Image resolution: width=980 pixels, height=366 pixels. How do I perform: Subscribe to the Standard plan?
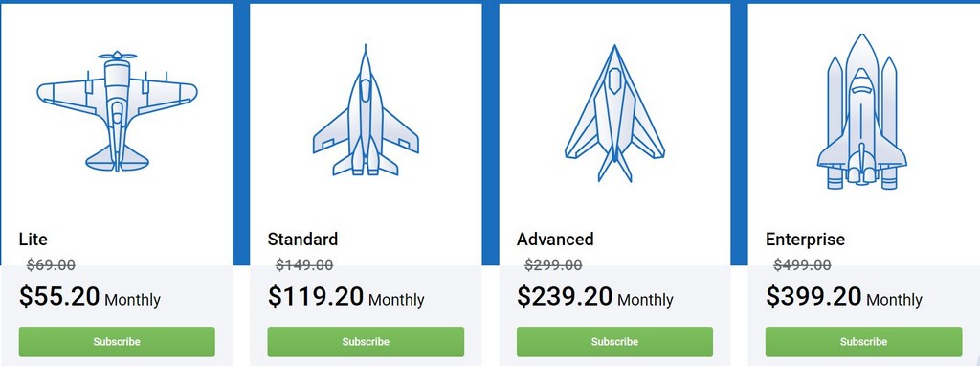click(x=366, y=342)
